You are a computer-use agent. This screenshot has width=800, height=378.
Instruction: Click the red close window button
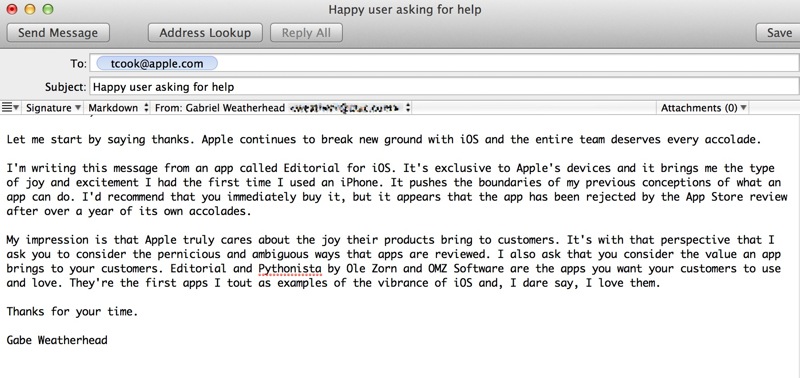11,9
